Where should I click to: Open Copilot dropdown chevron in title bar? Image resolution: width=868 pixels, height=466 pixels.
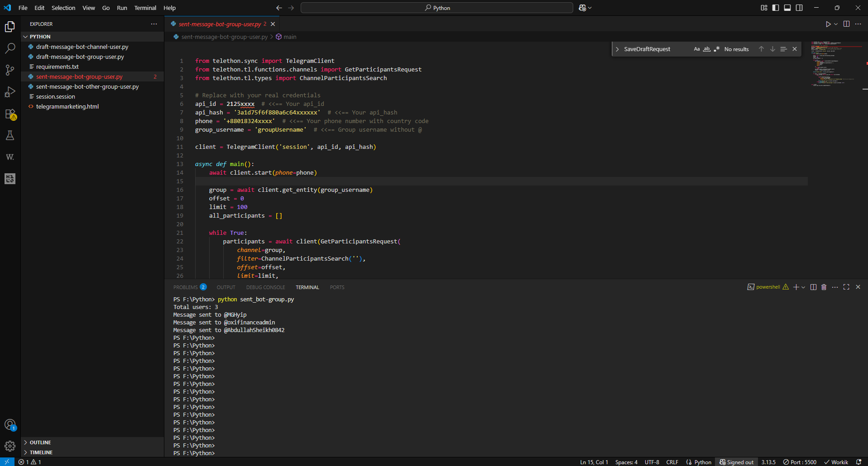[x=590, y=8]
